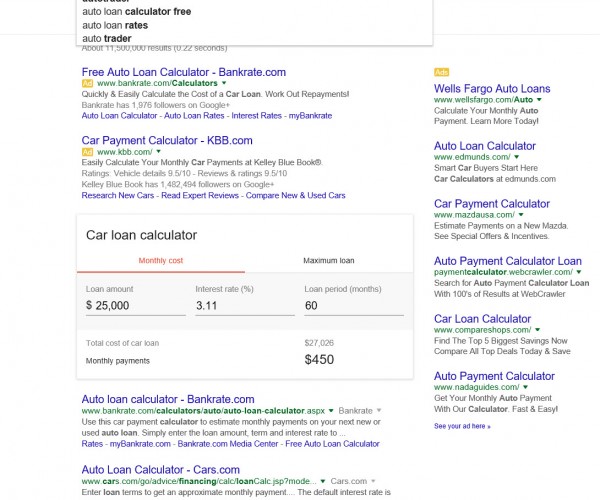Expand arrow next to www.nadaguides.com

(x=525, y=387)
